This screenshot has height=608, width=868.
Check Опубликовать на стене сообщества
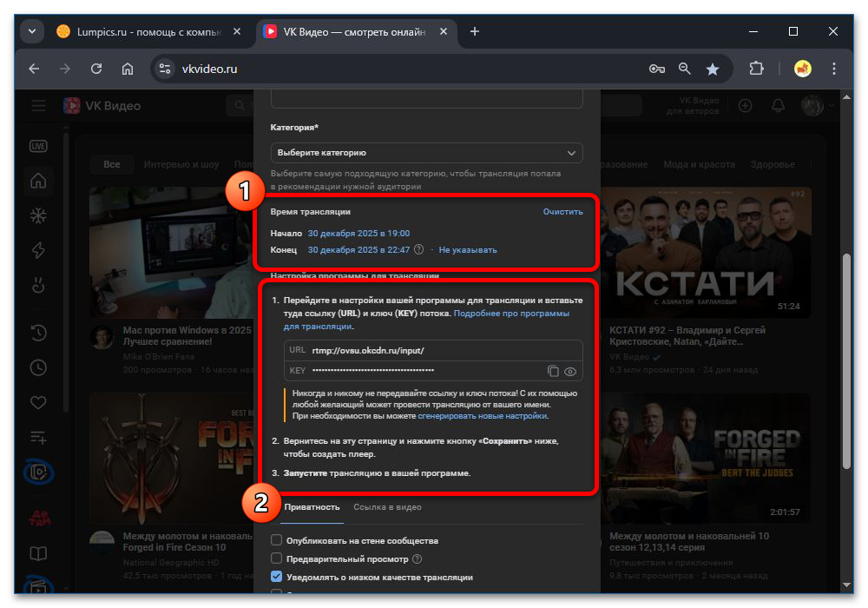(276, 540)
